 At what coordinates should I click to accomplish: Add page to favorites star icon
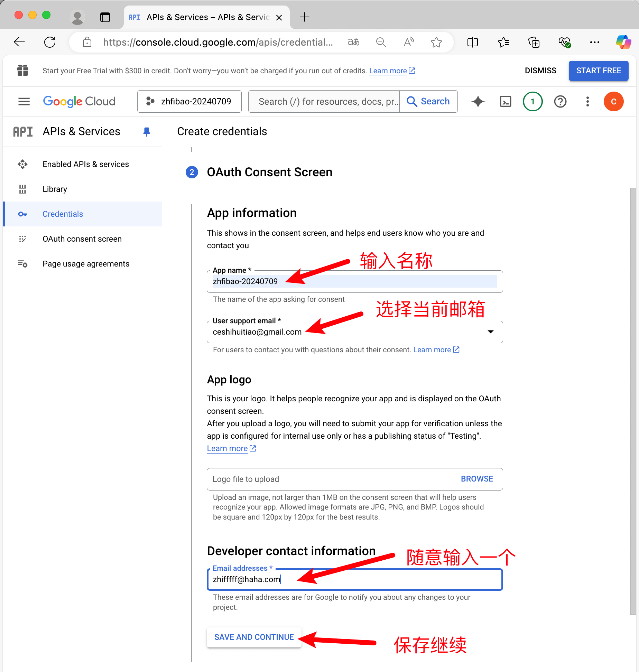436,42
